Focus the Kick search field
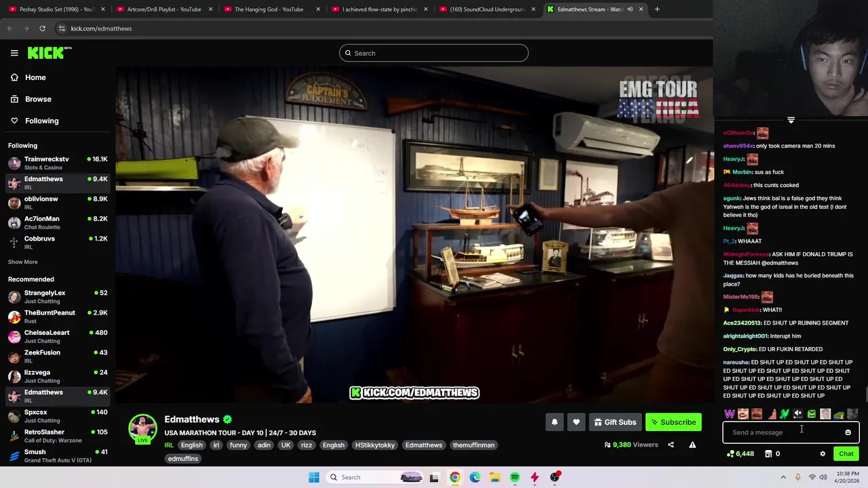The height and width of the screenshot is (488, 868). (x=434, y=53)
